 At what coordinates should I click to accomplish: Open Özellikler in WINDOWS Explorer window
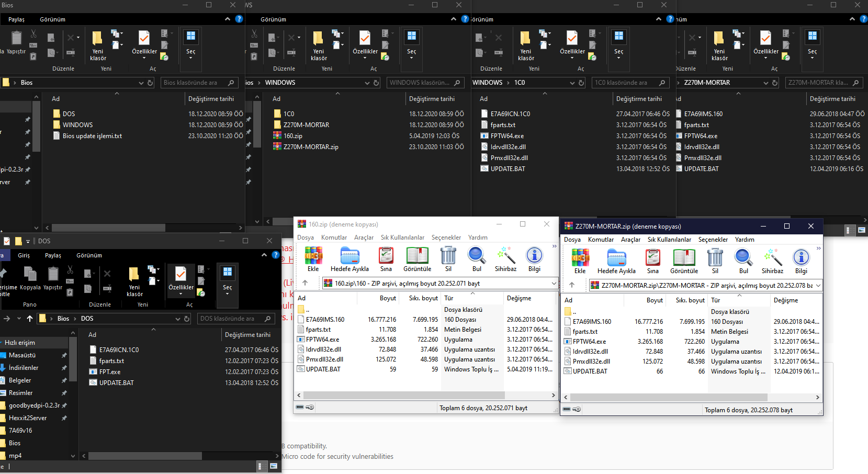coord(365,44)
